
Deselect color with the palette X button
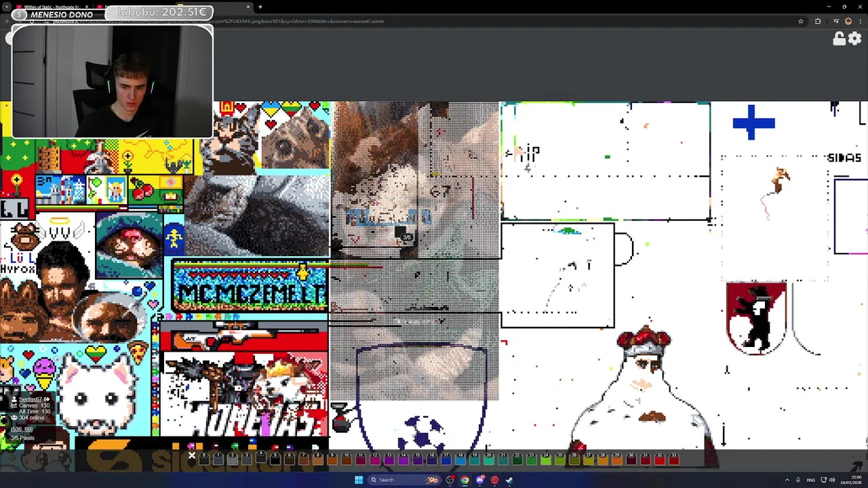pos(192,456)
